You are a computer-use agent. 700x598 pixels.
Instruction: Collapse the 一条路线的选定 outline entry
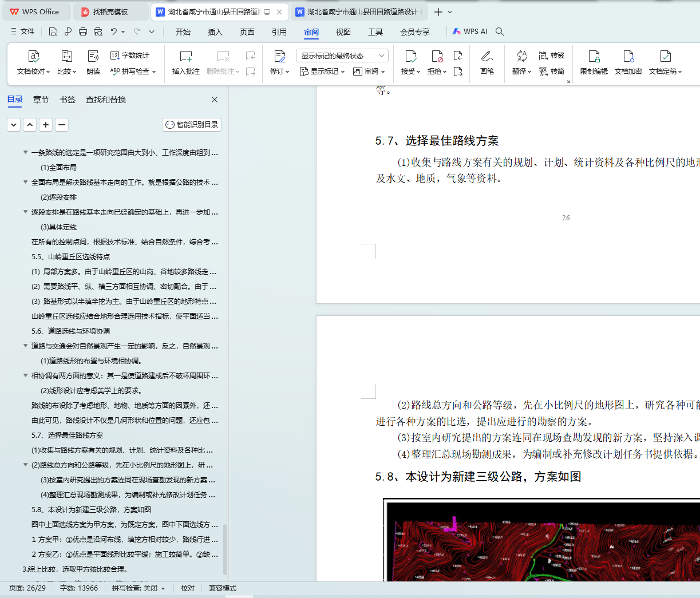coord(26,152)
